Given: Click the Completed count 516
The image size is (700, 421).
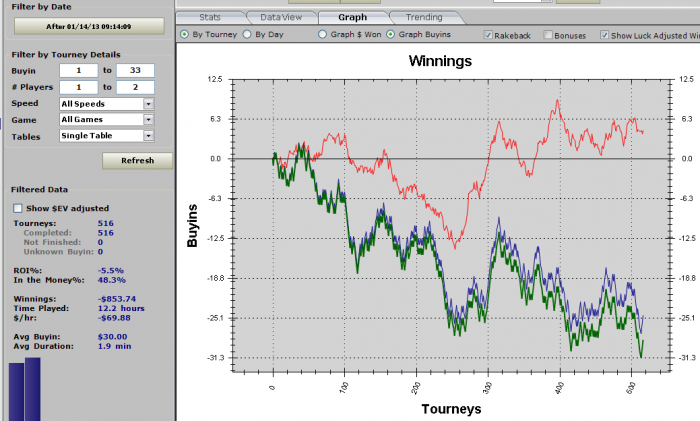Looking at the screenshot, I should pos(106,233).
